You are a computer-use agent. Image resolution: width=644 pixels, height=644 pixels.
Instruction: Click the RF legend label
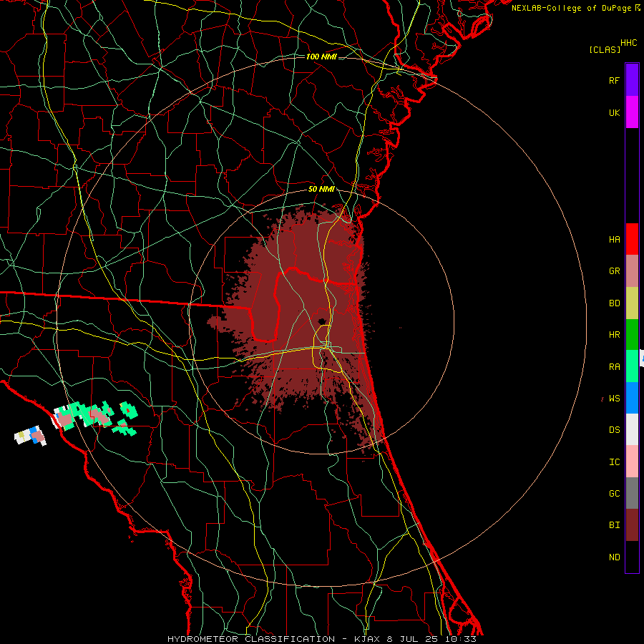tap(614, 80)
